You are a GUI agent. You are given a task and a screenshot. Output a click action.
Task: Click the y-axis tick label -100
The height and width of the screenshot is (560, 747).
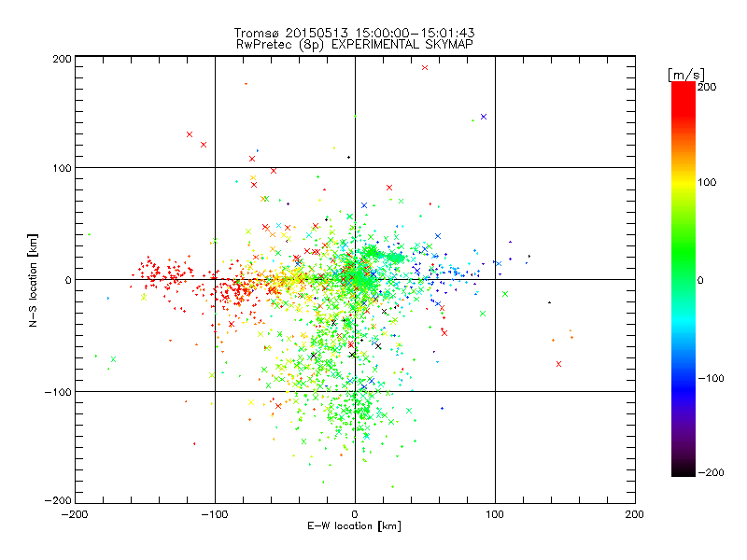[58, 392]
